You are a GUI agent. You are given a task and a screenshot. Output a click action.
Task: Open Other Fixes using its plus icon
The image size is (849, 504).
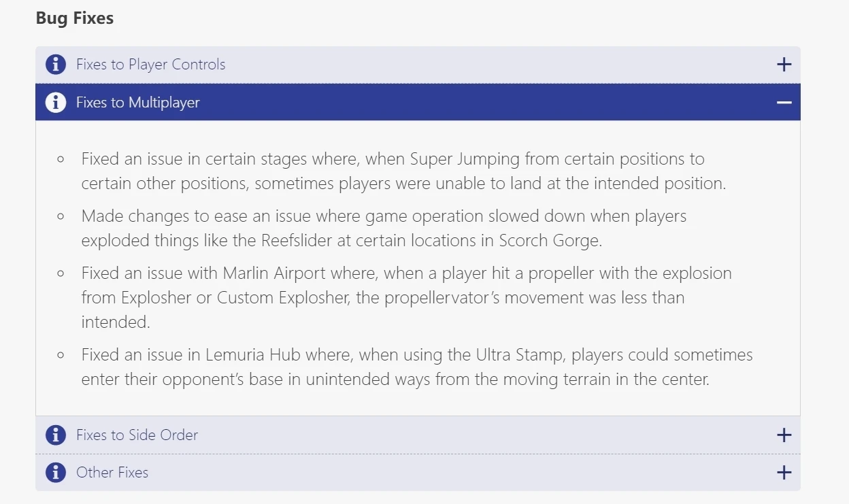point(784,472)
